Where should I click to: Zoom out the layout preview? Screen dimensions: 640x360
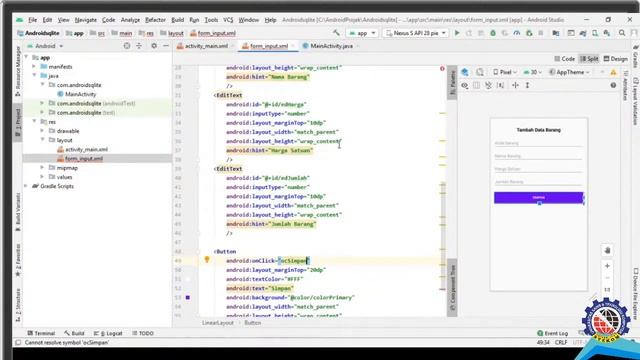point(607,278)
